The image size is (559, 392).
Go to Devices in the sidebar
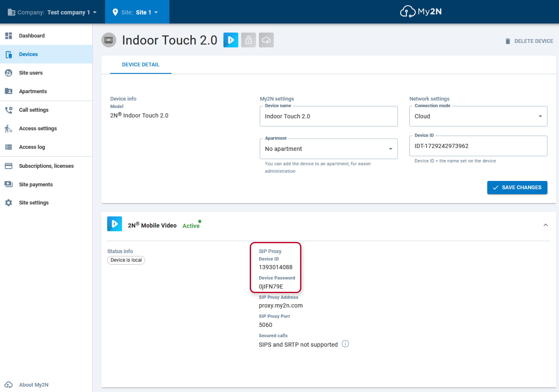click(x=46, y=54)
